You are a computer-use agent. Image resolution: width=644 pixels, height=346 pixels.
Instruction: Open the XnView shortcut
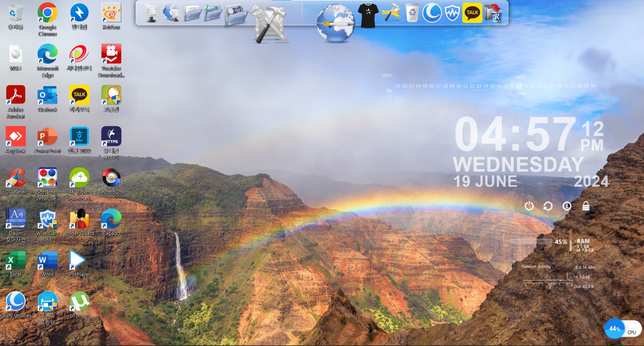tap(111, 16)
